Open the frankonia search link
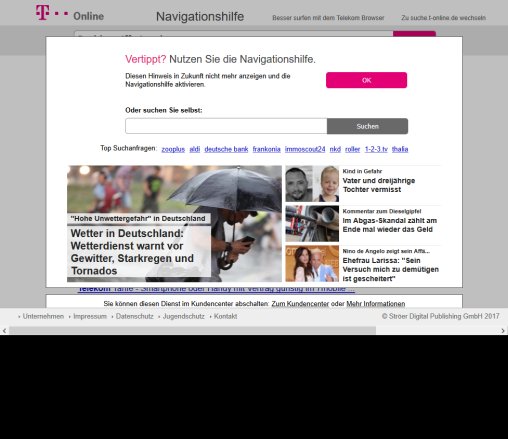Viewport: 508px width, 439px height. pyautogui.click(x=267, y=149)
